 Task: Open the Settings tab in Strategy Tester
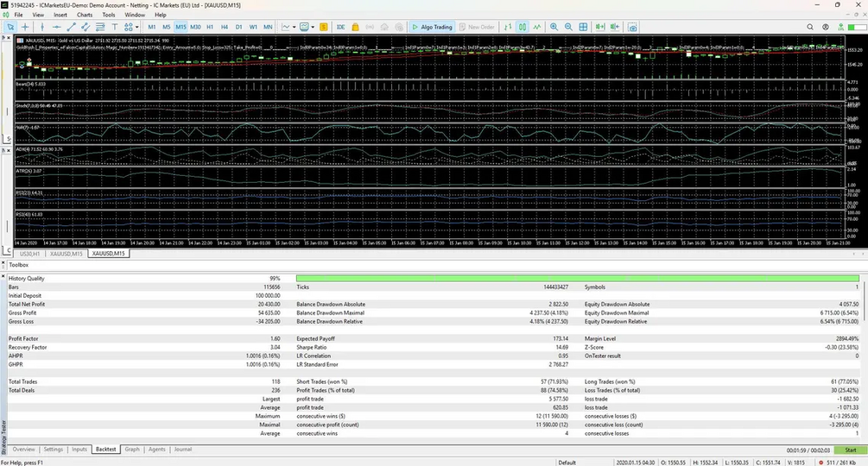(x=54, y=450)
